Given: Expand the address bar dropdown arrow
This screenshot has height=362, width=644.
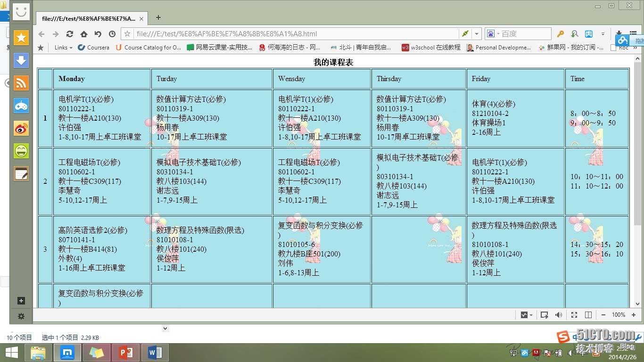Looking at the screenshot, I should pyautogui.click(x=477, y=34).
